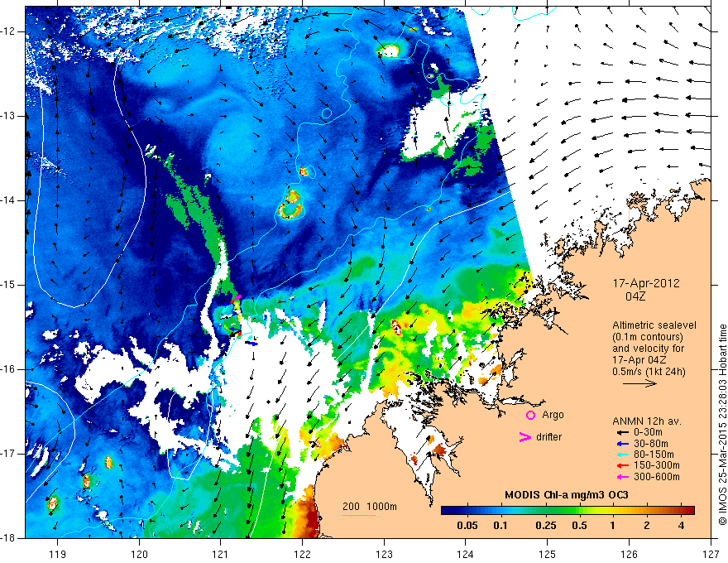Click the magenta drifter arrowhead legend symbol
Viewport: 728px width, 563px height.
pos(524,436)
